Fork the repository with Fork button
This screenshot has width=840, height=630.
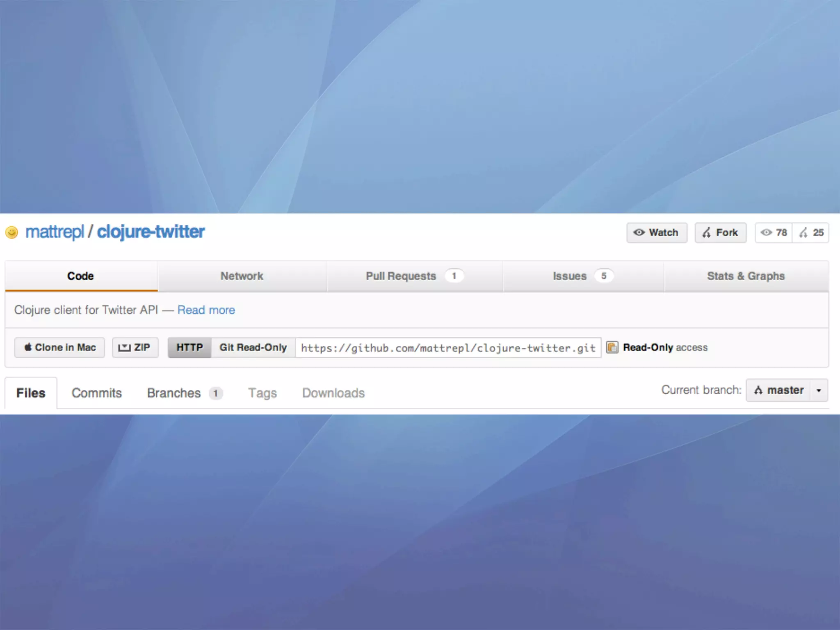[x=720, y=233]
